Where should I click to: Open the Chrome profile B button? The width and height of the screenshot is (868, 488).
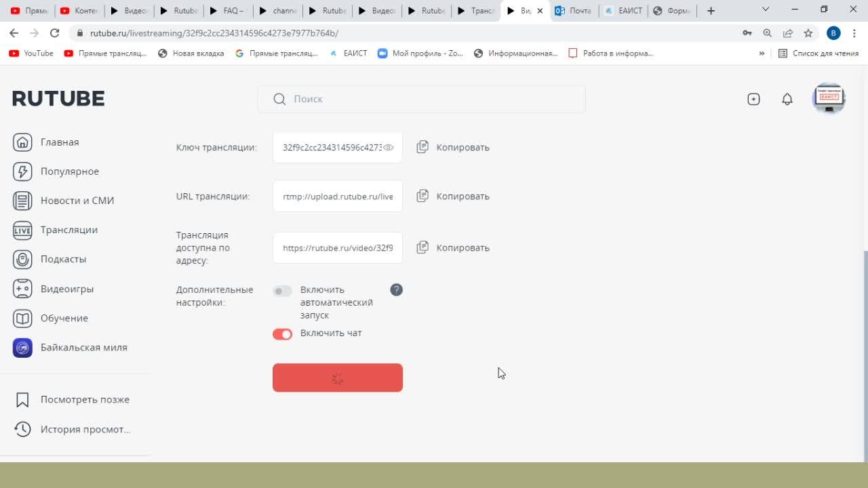[x=833, y=33]
